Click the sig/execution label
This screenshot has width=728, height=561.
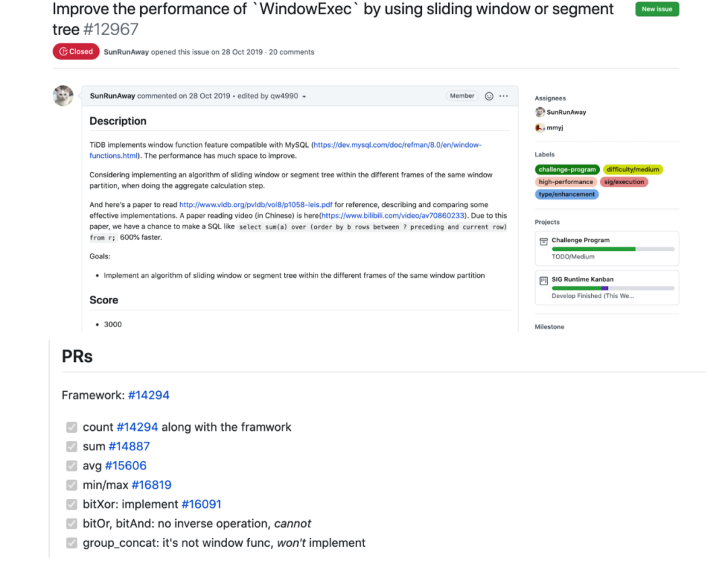(x=624, y=182)
